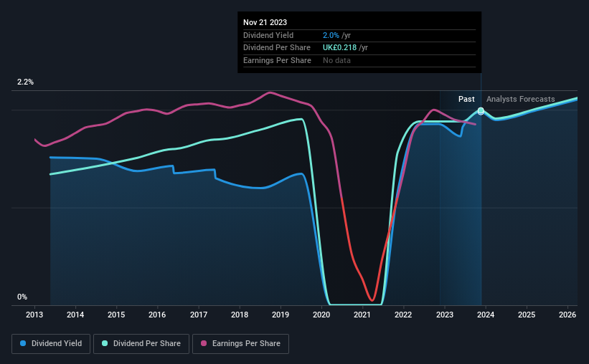
Task: Click the Nov 21 2023 data point marker
Action: 481,110
